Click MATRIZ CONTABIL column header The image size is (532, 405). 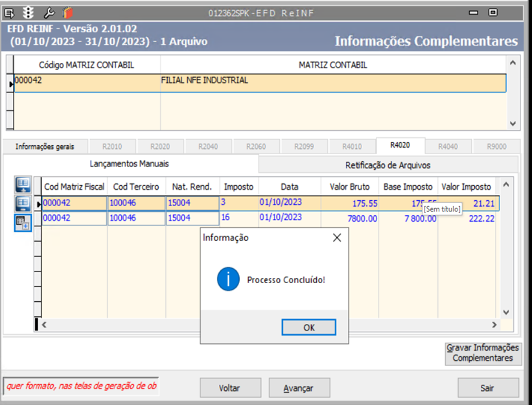point(333,65)
